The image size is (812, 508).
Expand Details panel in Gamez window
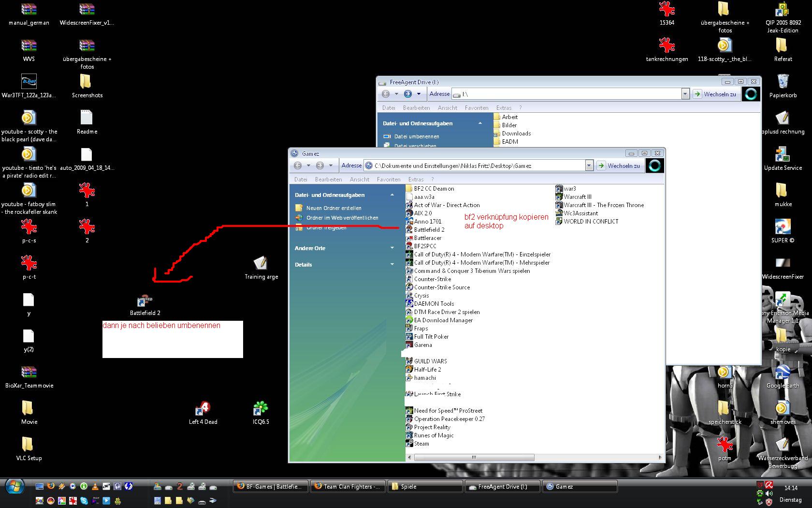(392, 265)
